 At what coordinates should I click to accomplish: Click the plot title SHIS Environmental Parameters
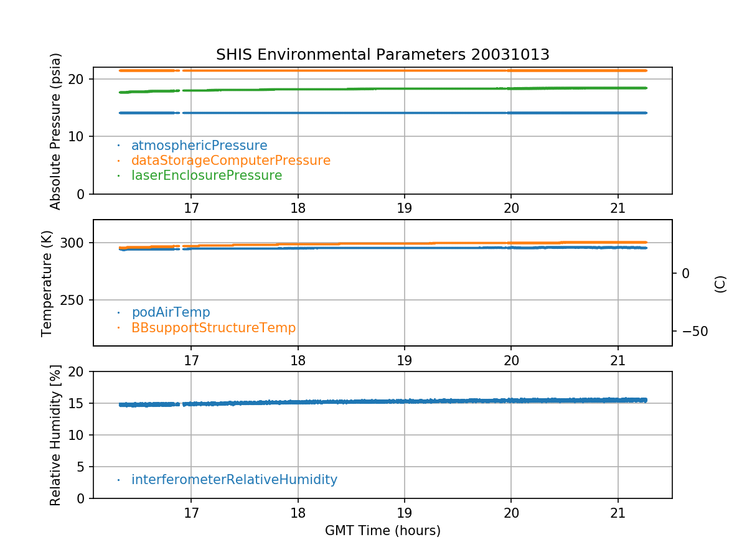pos(382,55)
